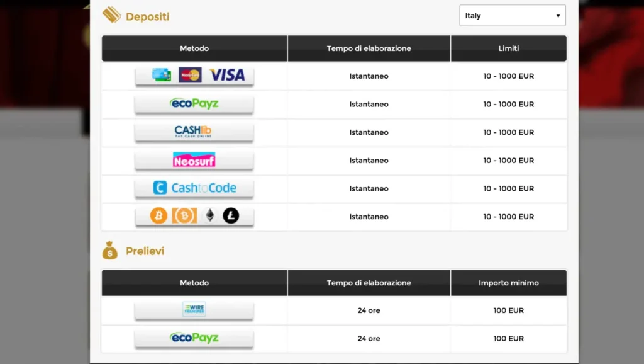The image size is (644, 364).
Task: Select the Bitcoin Cash icon
Action: point(184,216)
